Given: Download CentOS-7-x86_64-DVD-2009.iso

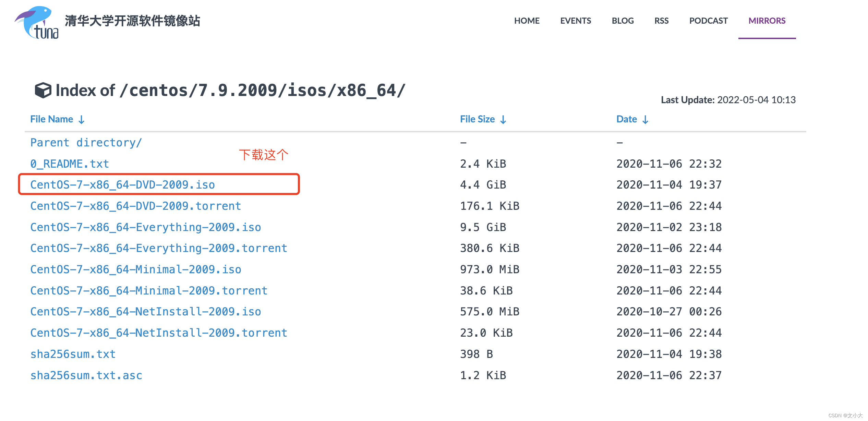Looking at the screenshot, I should pyautogui.click(x=122, y=185).
